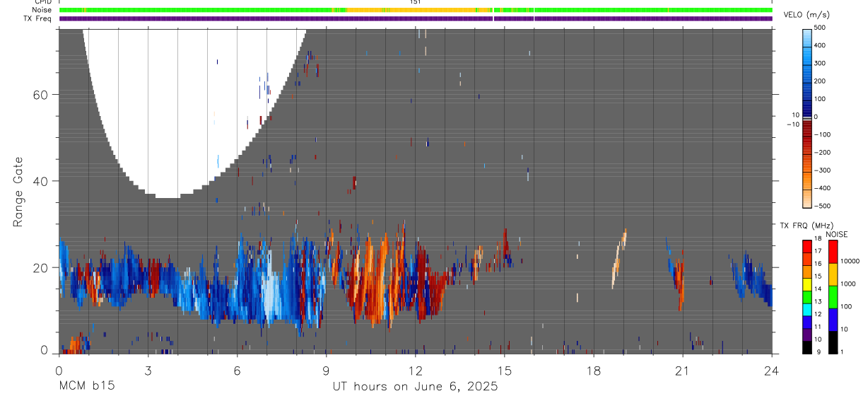This screenshot has width=868, height=401.
Task: Click the x-axis tick label "21"
Action: 683,369
